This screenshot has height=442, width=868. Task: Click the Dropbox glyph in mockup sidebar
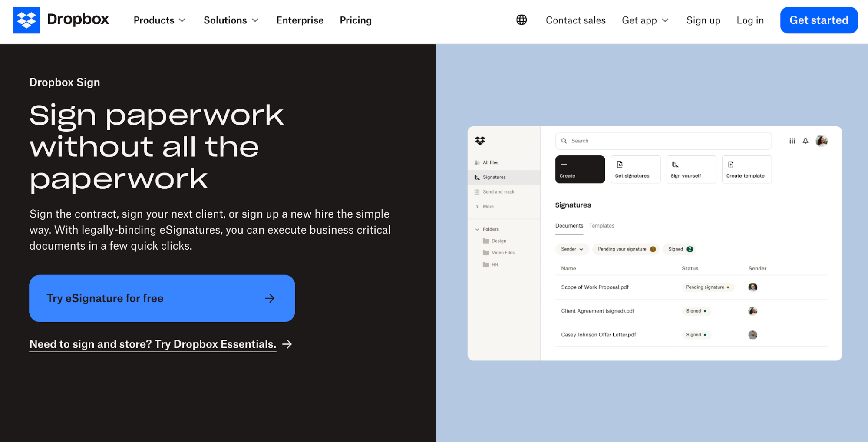point(480,141)
